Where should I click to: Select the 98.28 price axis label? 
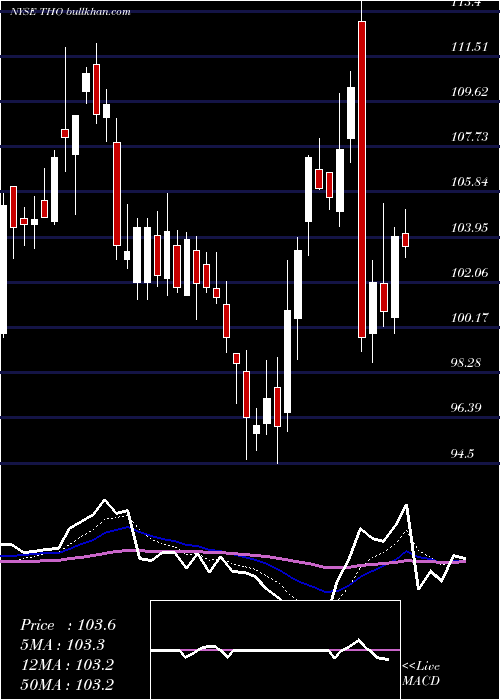[468, 362]
